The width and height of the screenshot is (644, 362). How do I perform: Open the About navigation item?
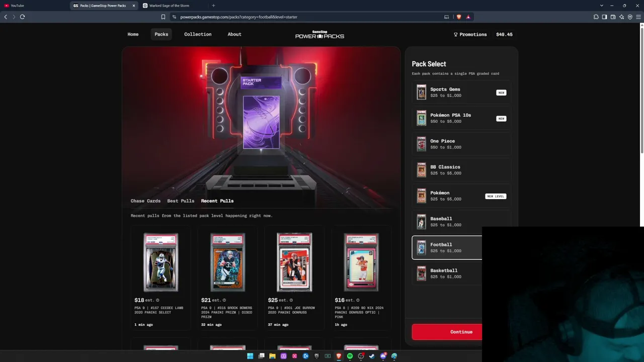pyautogui.click(x=234, y=34)
